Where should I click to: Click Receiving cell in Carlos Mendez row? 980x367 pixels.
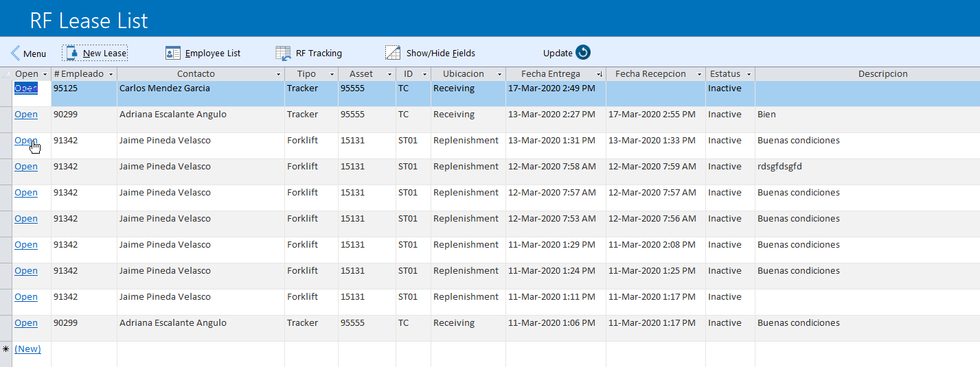click(x=468, y=93)
